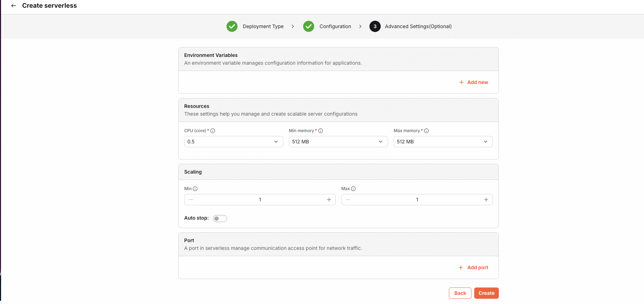Click the Max memory info icon
Image resolution: width=644 pixels, height=304 pixels.
pyautogui.click(x=426, y=131)
